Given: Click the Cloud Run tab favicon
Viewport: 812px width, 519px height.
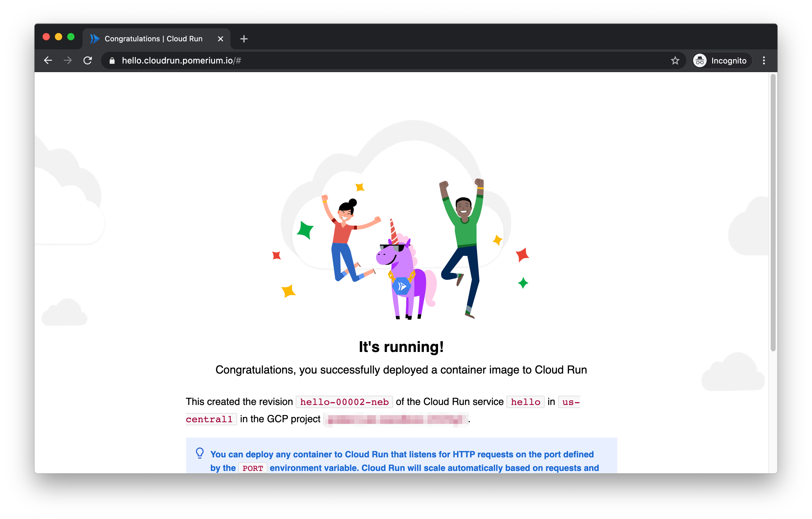Looking at the screenshot, I should pyautogui.click(x=95, y=39).
